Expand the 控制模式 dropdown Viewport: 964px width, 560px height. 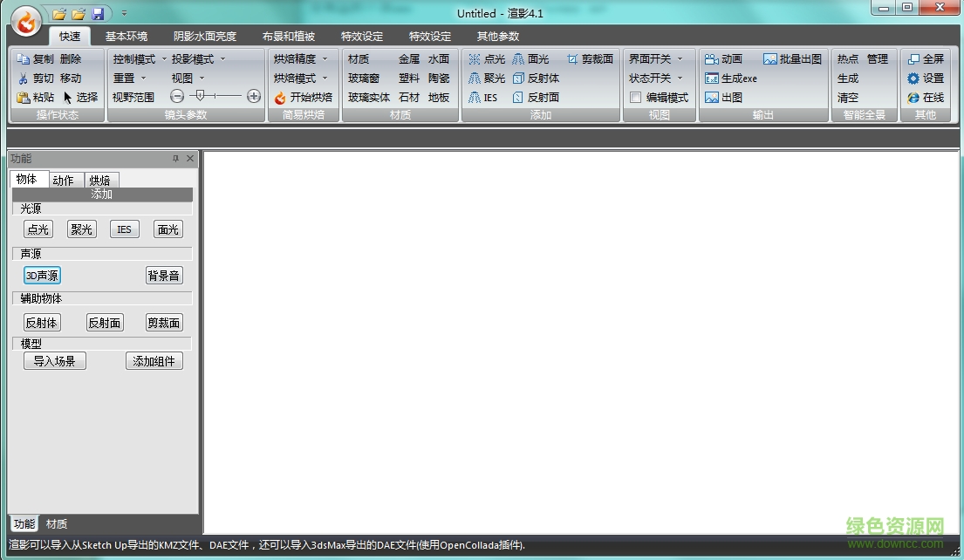click(140, 59)
